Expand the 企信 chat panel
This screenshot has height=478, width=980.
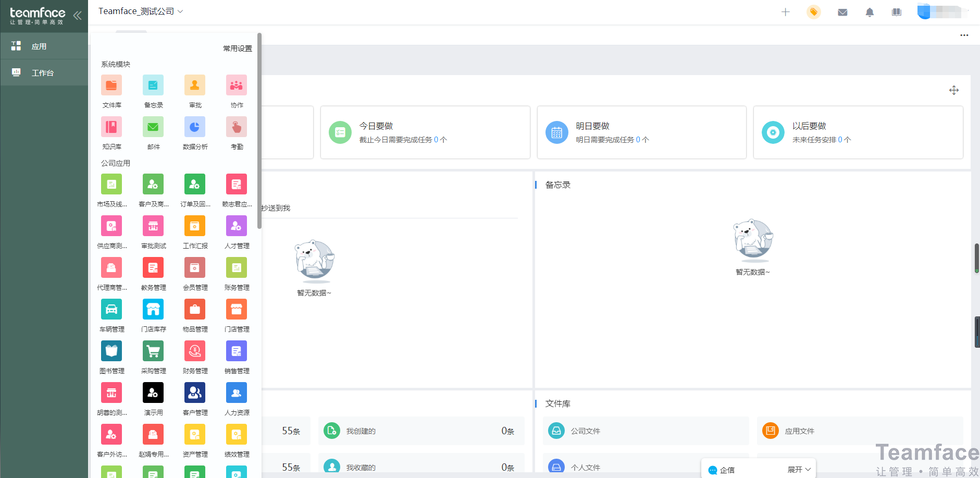(x=799, y=470)
